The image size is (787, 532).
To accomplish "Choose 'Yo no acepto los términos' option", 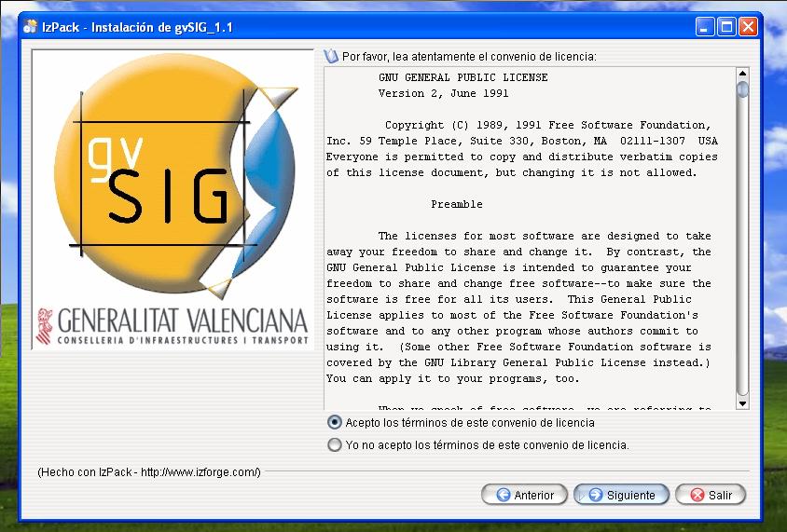I will click(x=335, y=445).
